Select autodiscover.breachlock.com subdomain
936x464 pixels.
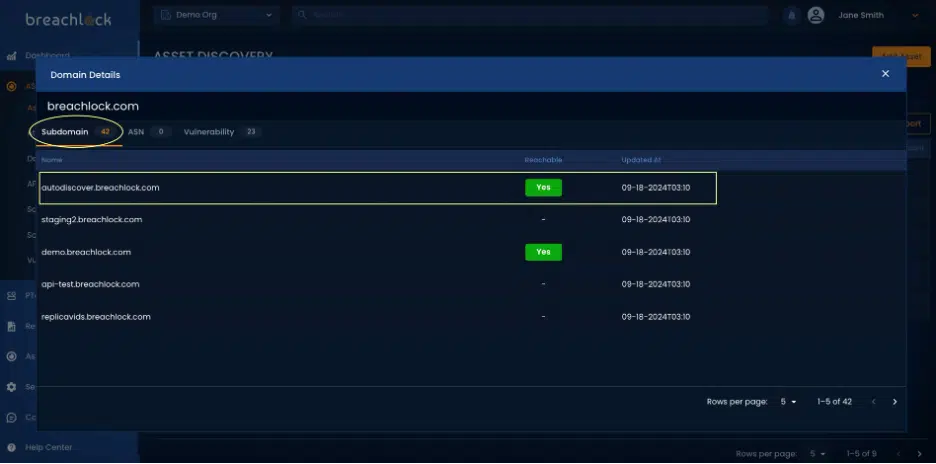coord(100,188)
